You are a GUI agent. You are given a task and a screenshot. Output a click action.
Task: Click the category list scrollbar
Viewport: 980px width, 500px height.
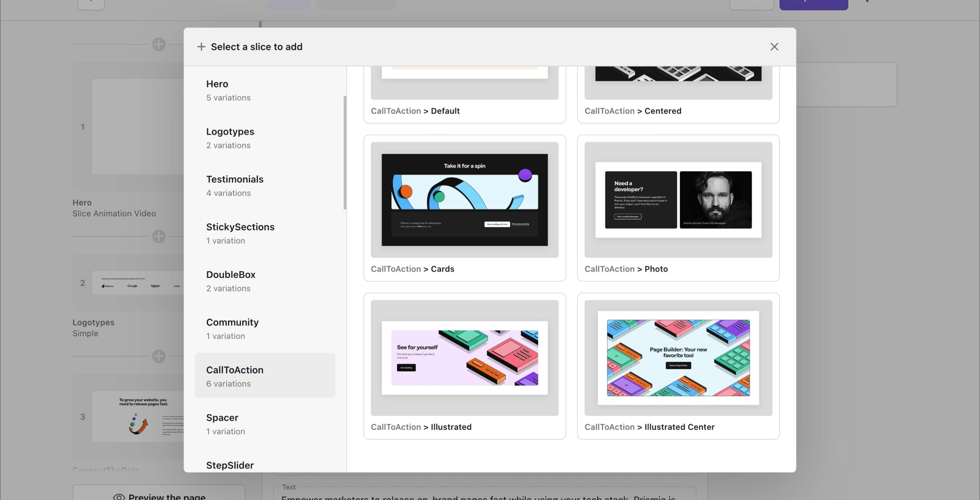tap(345, 152)
